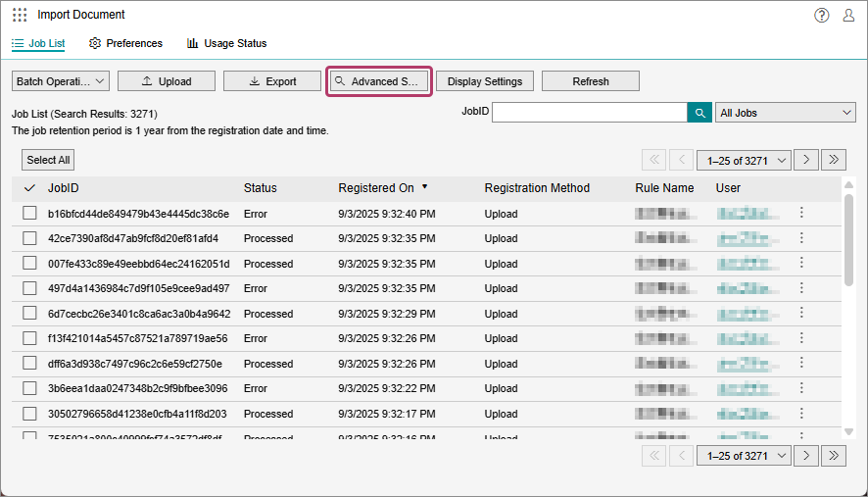This screenshot has height=497, width=868.
Task: Open the All Jobs filter dropdown
Action: (x=786, y=113)
